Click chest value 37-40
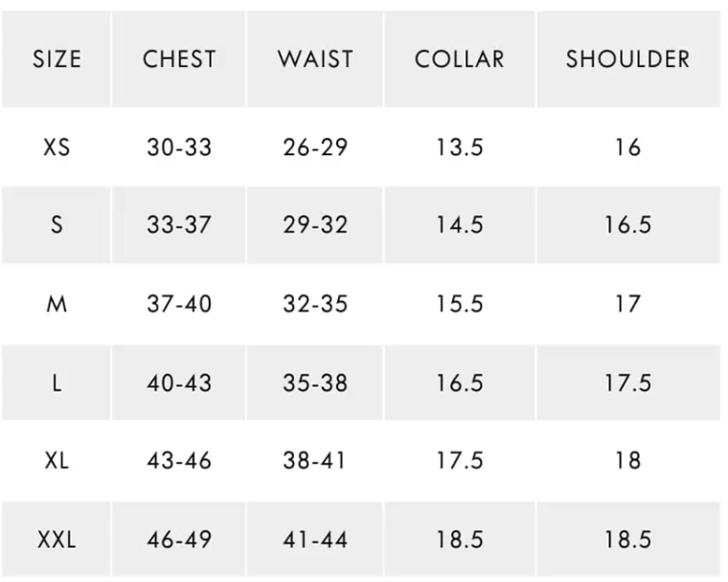728x582 pixels. pyautogui.click(x=179, y=303)
